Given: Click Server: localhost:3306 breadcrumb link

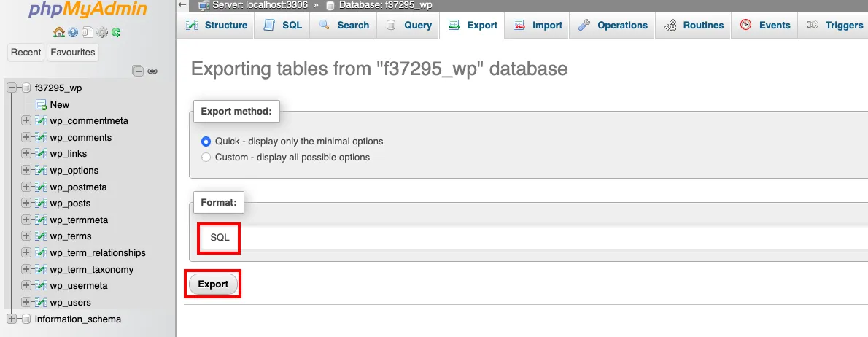Looking at the screenshot, I should pos(260,5).
